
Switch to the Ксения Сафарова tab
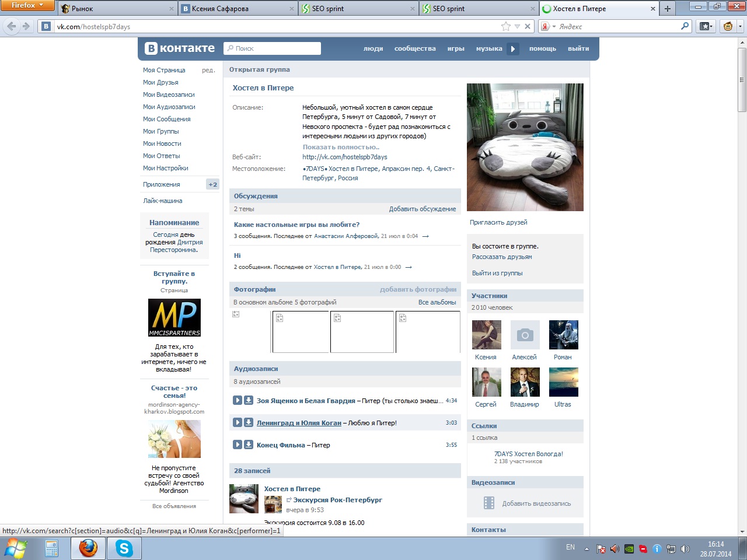(x=237, y=9)
